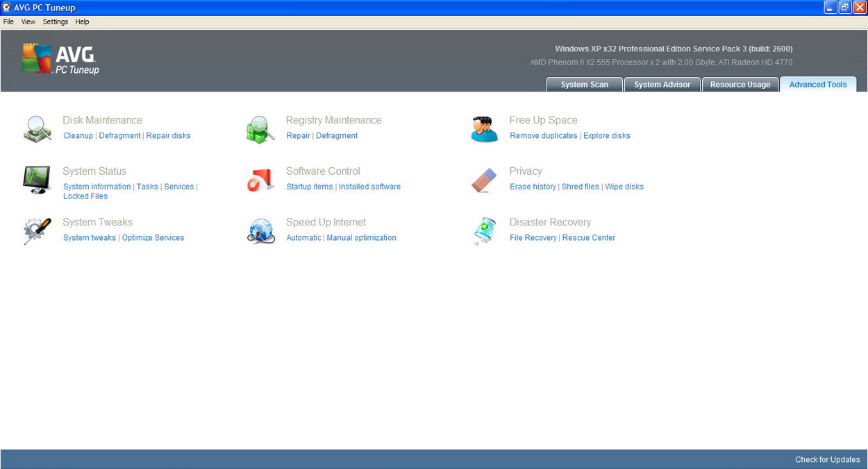Launch Shred files tool
868x469 pixels.
tap(581, 187)
